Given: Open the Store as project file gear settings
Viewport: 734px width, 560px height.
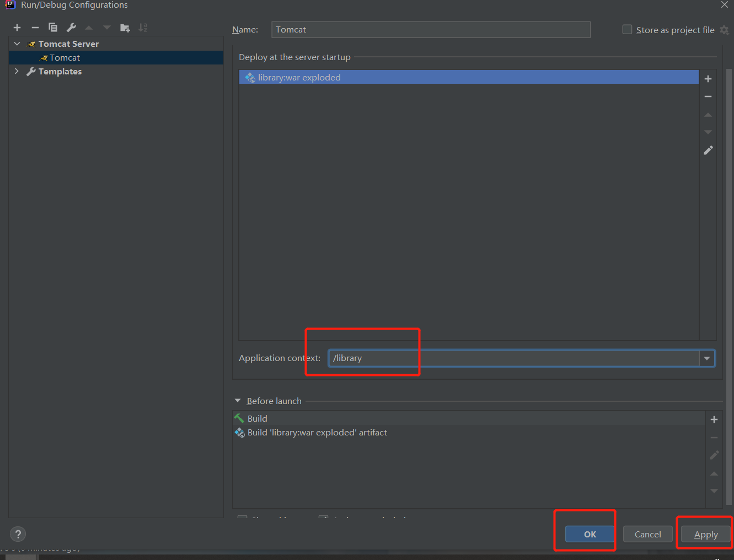Looking at the screenshot, I should tap(725, 30).
